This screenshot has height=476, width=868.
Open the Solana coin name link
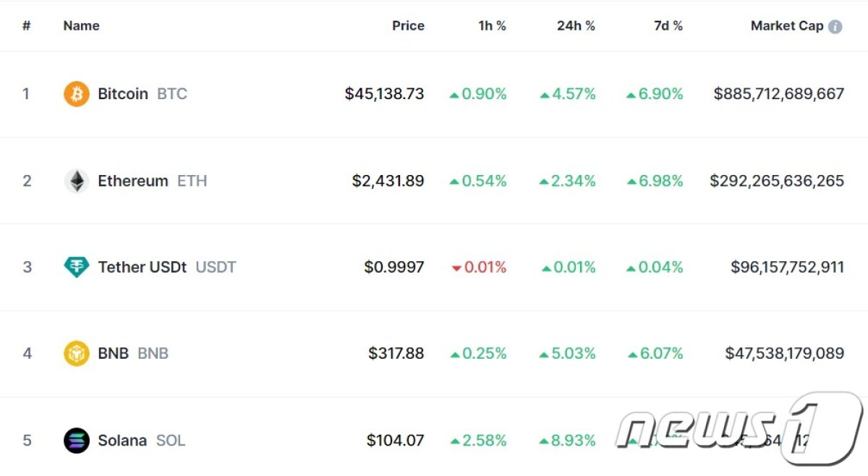122,441
